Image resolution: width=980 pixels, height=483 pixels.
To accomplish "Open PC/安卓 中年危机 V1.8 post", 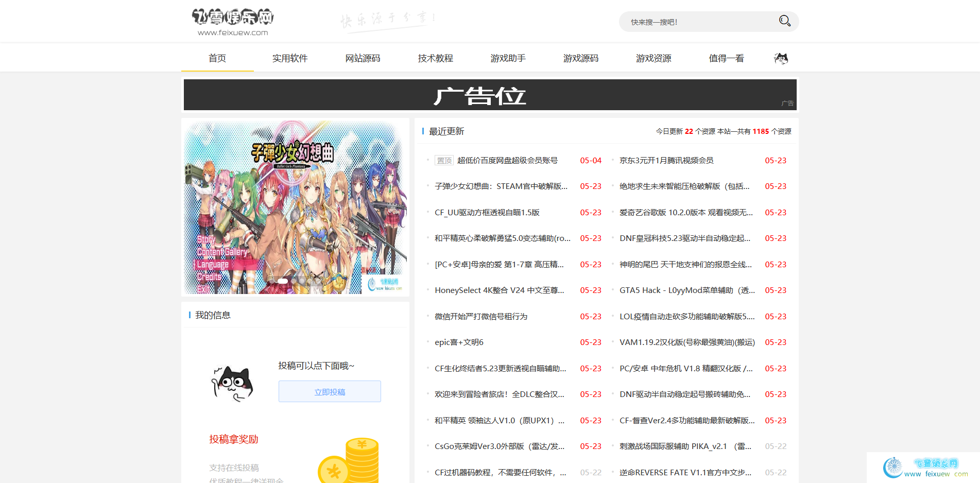I will [686, 368].
